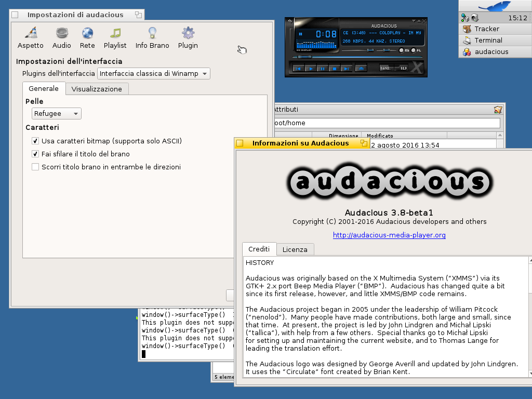
Task: Select the Crediti tab
Action: click(x=259, y=249)
